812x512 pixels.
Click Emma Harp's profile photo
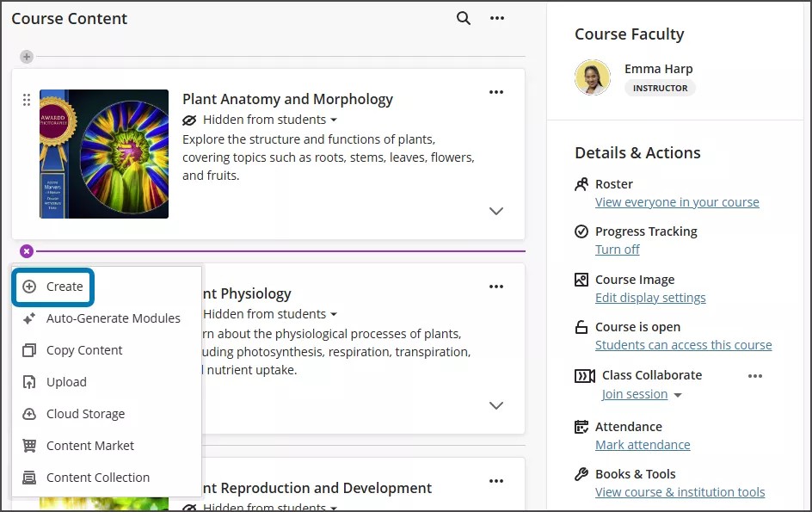594,77
